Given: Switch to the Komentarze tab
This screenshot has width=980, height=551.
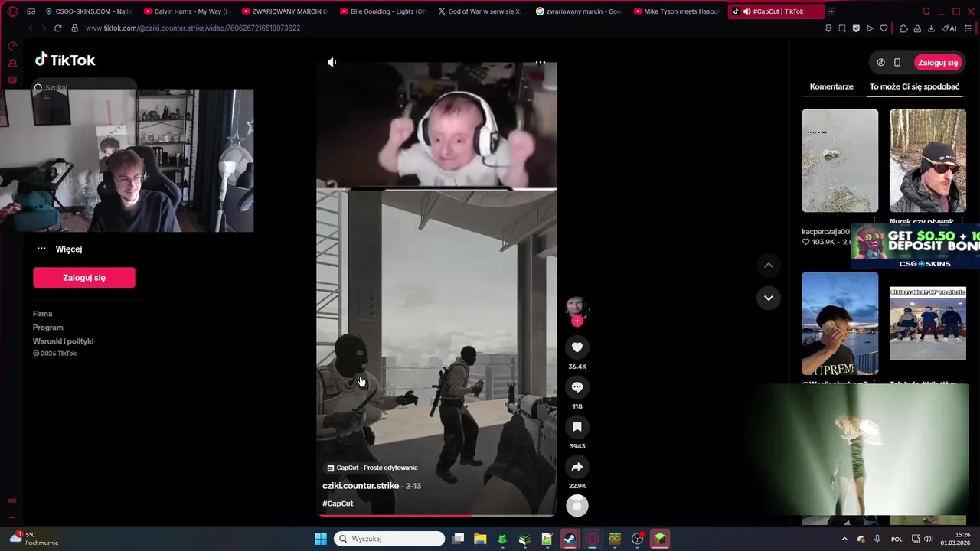Looking at the screenshot, I should 831,86.
